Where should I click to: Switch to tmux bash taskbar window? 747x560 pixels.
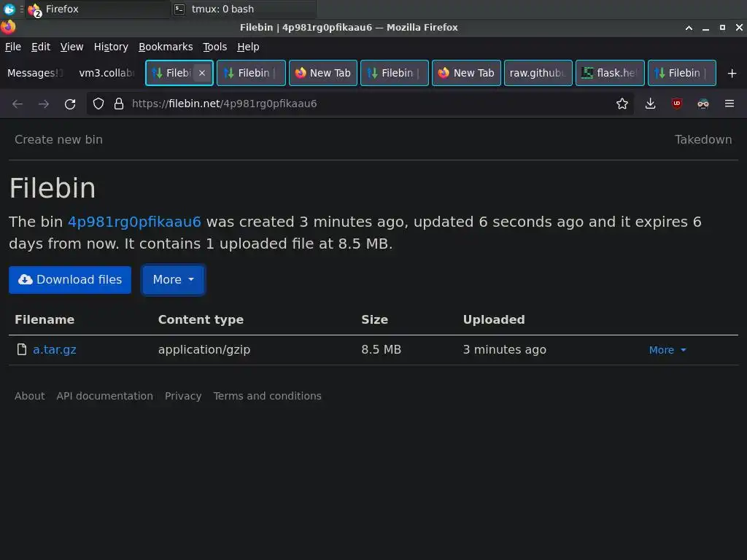coord(244,9)
